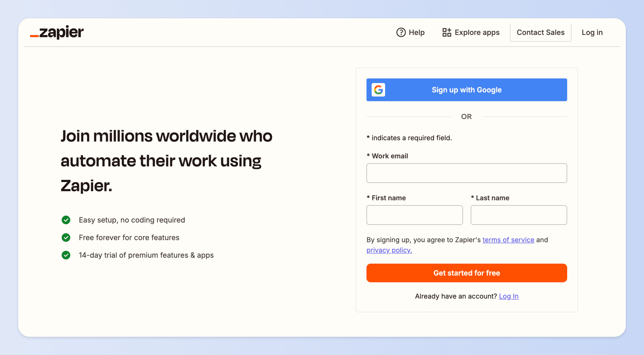The width and height of the screenshot is (644, 355).
Task: Click 'Easy setup, no coding required' text
Action: (x=132, y=220)
